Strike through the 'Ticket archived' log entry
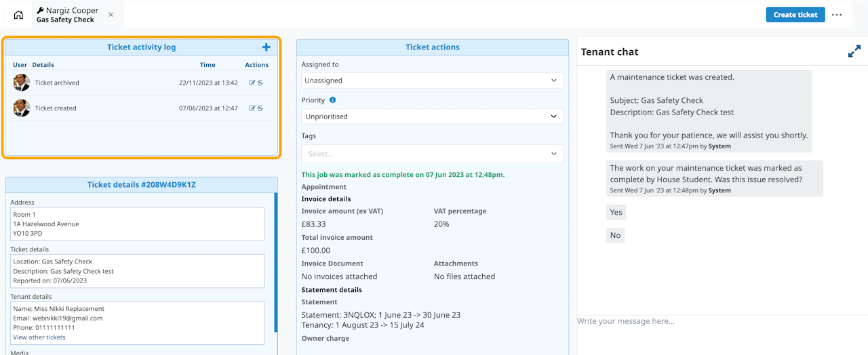This screenshot has height=355, width=868. click(x=260, y=83)
